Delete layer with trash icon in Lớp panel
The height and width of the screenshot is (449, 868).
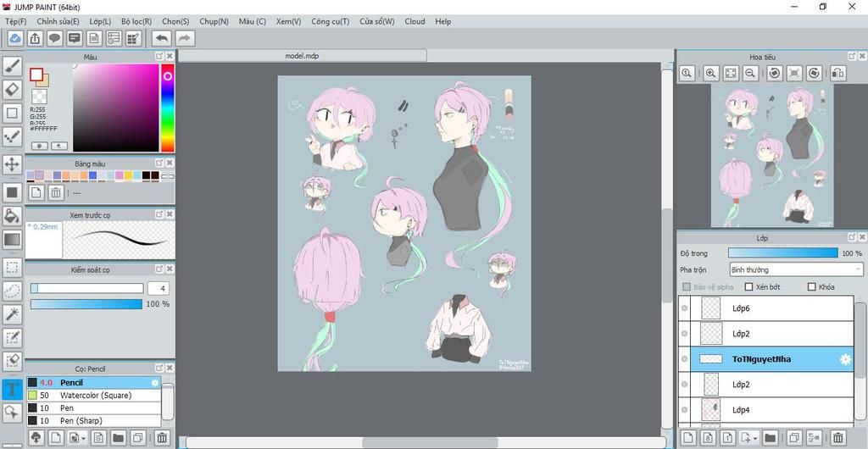pyautogui.click(x=838, y=438)
